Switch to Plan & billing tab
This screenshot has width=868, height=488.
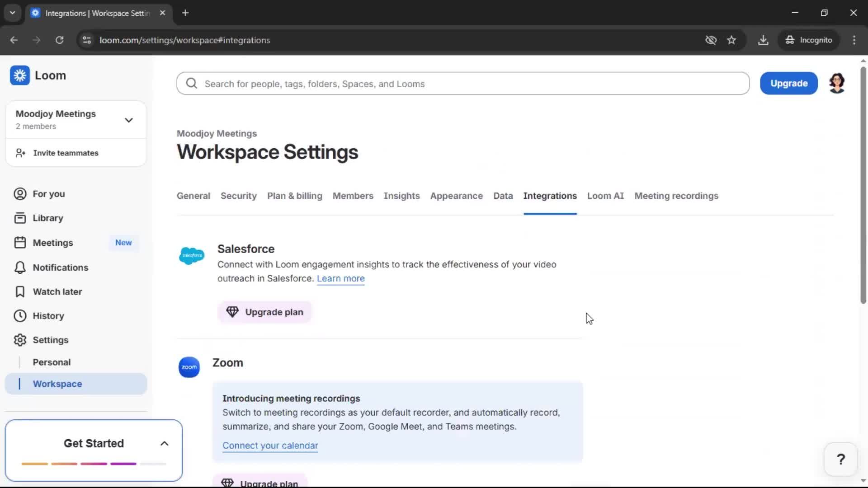[x=294, y=196]
